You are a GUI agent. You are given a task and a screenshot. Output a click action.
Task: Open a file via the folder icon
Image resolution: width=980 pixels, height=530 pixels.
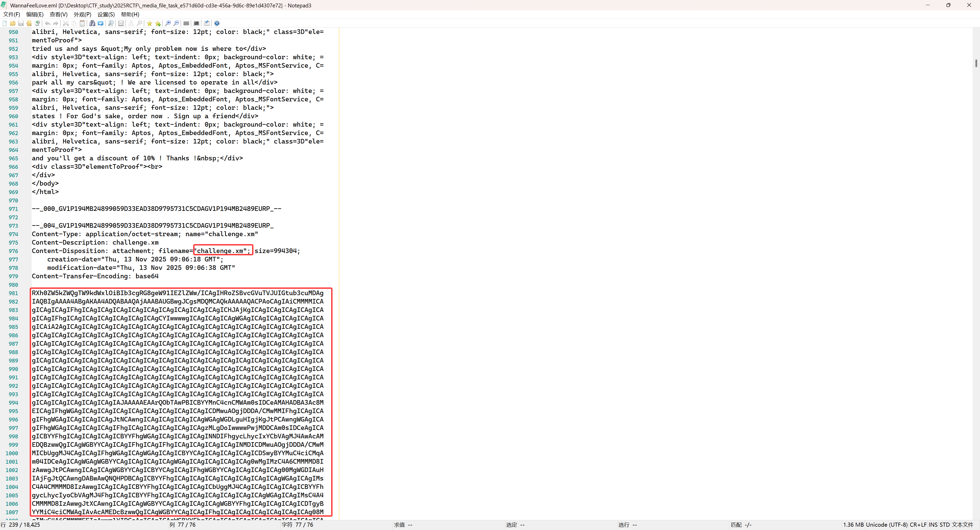[13, 23]
